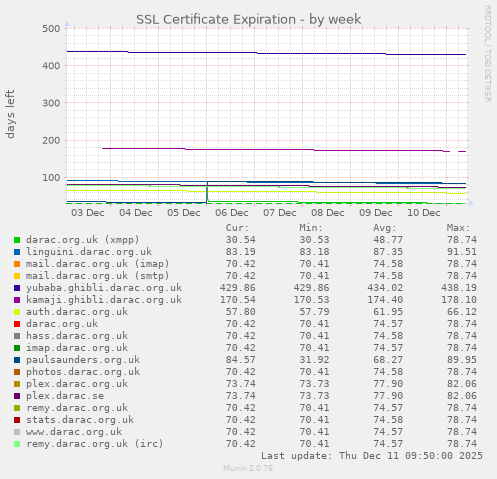
Task: Click the 08 Dec x-axis label
Action: 328,213
